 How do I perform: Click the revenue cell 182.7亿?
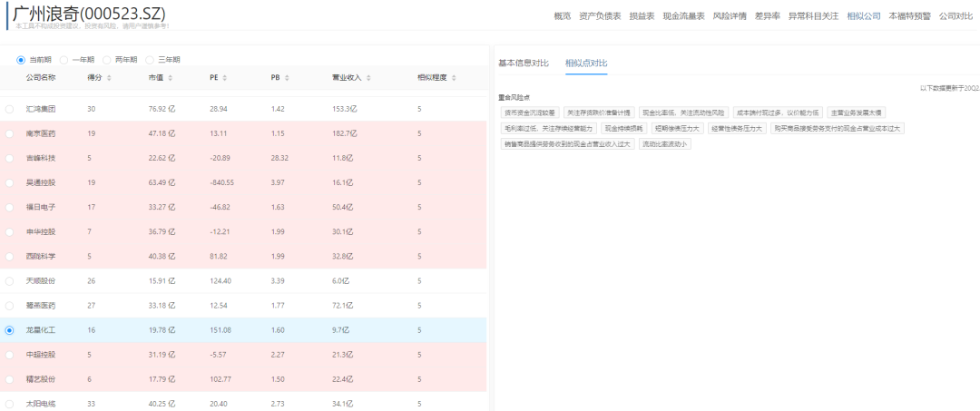(345, 133)
